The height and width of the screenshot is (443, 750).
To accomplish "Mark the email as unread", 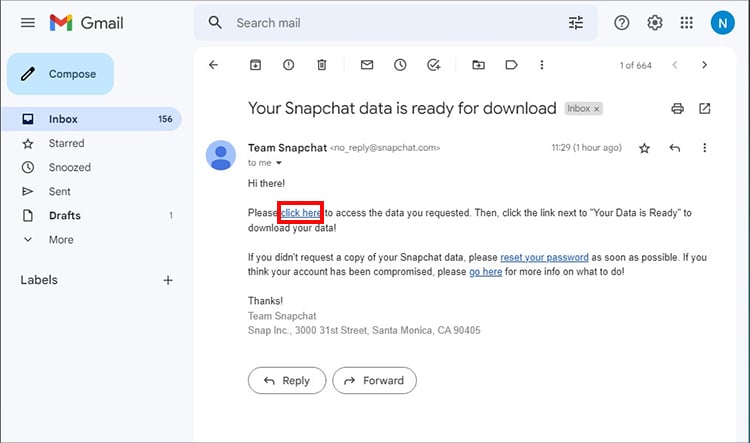I will pos(367,65).
